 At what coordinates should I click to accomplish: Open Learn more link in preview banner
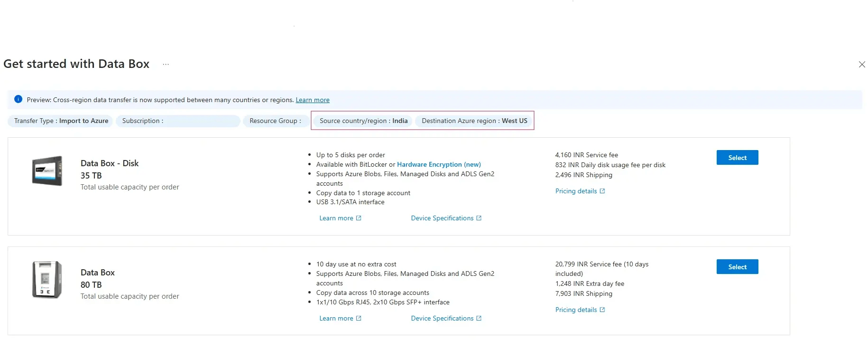pyautogui.click(x=313, y=100)
